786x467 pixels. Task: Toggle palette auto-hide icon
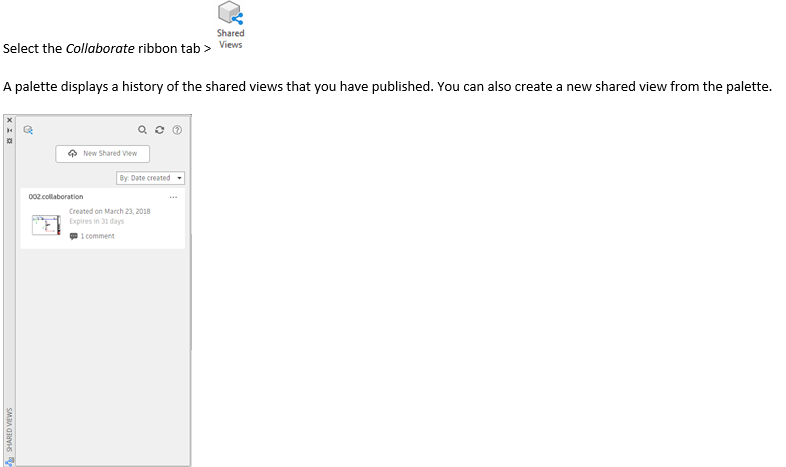(10, 130)
